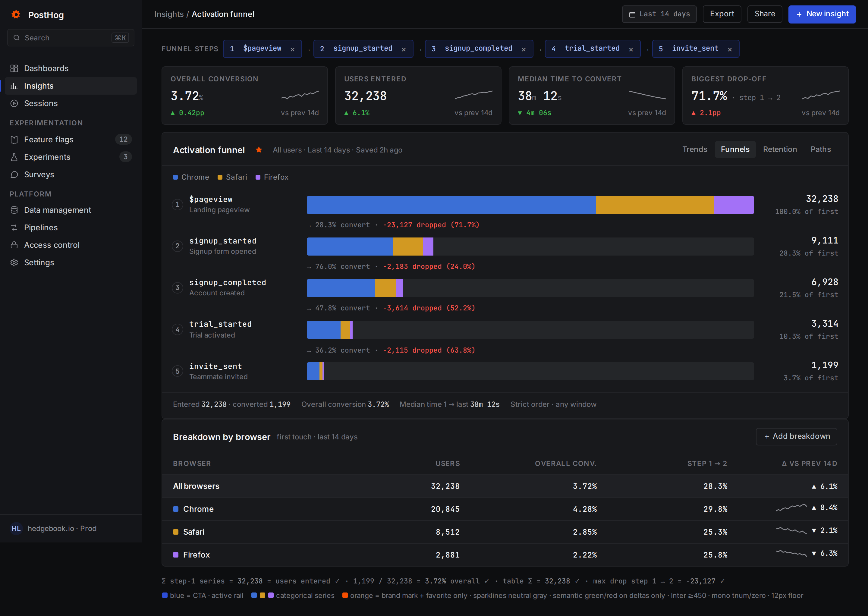
Task: Sort by OVERALL CONV. column header
Action: pos(565,463)
